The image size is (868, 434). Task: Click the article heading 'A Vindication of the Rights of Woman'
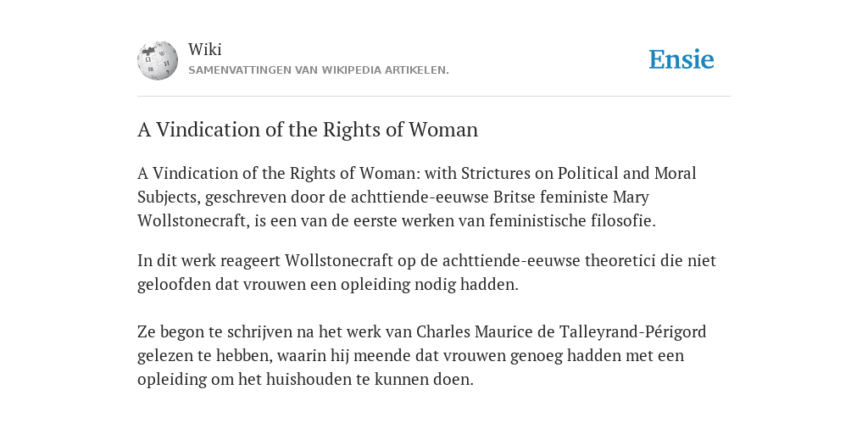pos(307,130)
